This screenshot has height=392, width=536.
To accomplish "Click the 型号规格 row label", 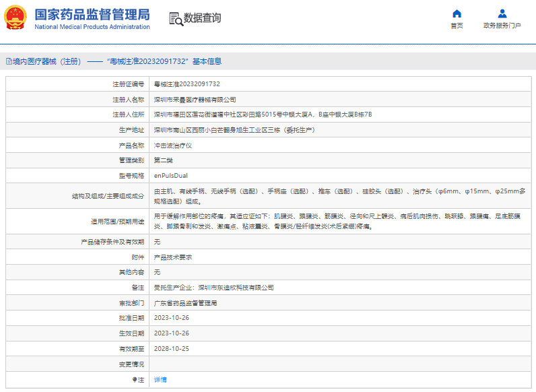I will point(131,176).
